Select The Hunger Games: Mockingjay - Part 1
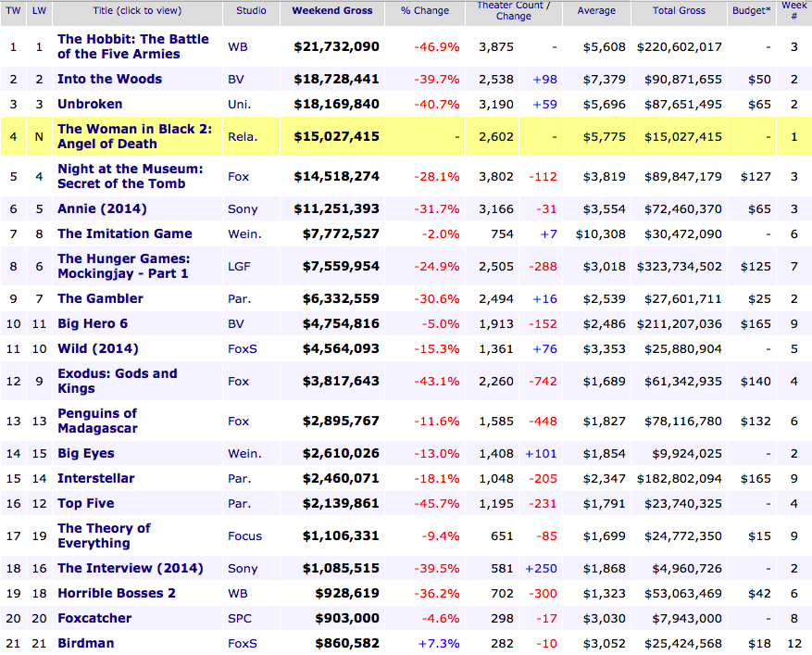This screenshot has height=655, width=812. 124,266
